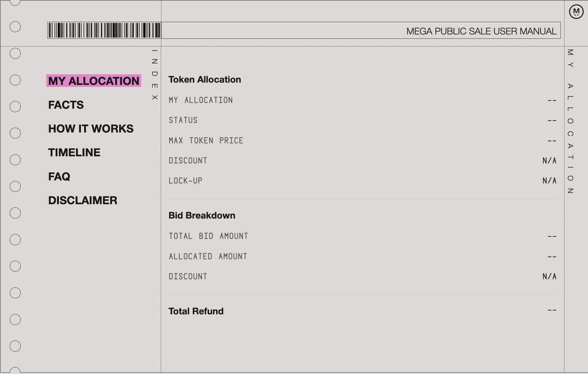View the DISCLAIMER section
This screenshot has width=588, height=374.
[83, 201]
